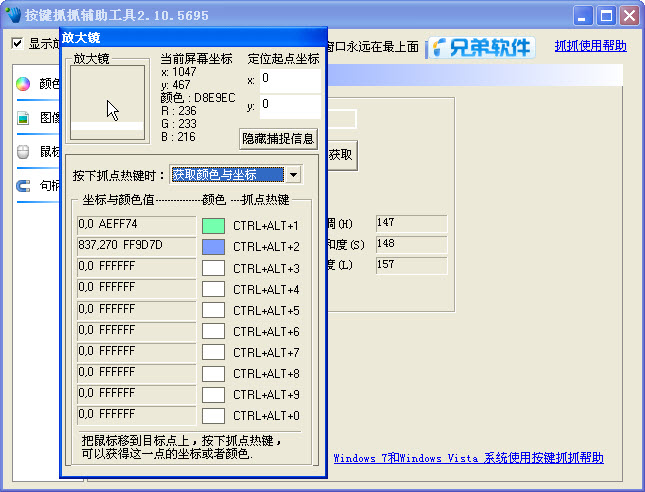Open the mouse icon in sidebar
The height and width of the screenshot is (492, 645).
[x=23, y=152]
